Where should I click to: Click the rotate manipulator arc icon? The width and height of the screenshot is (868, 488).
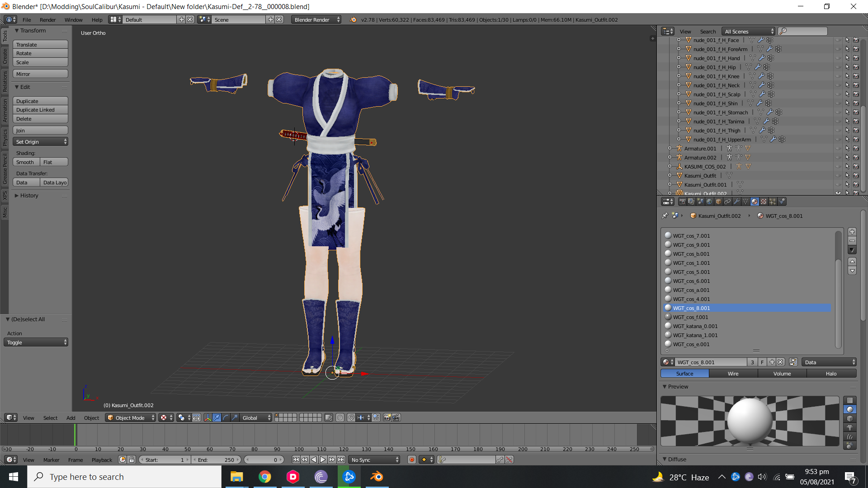[x=226, y=418]
